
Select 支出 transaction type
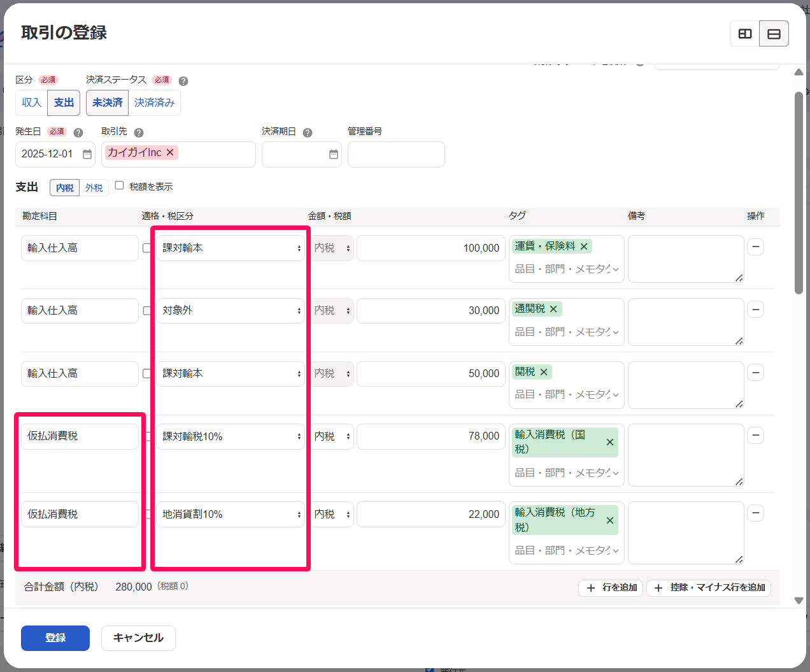pyautogui.click(x=64, y=103)
